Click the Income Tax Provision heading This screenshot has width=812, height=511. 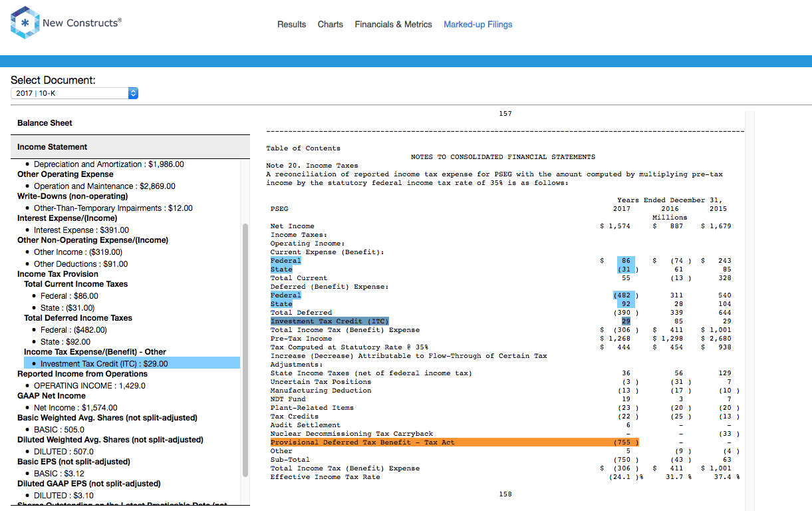pyautogui.click(x=58, y=274)
